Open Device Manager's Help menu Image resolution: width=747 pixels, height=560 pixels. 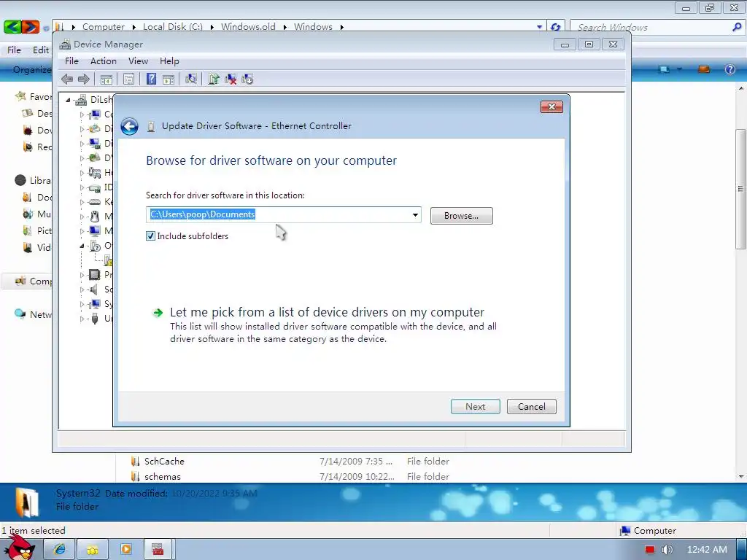pos(169,61)
